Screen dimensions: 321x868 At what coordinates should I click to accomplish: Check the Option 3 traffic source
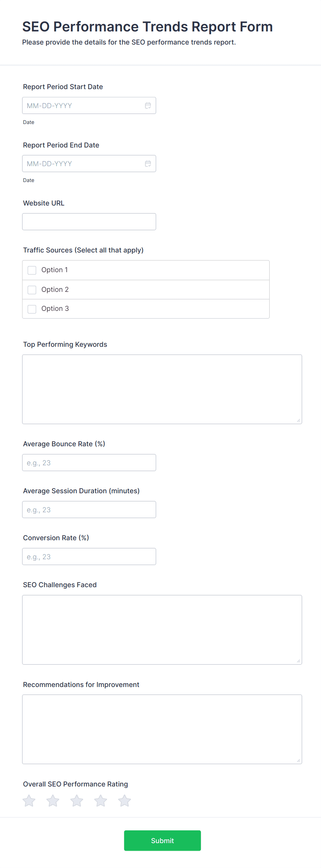click(32, 309)
